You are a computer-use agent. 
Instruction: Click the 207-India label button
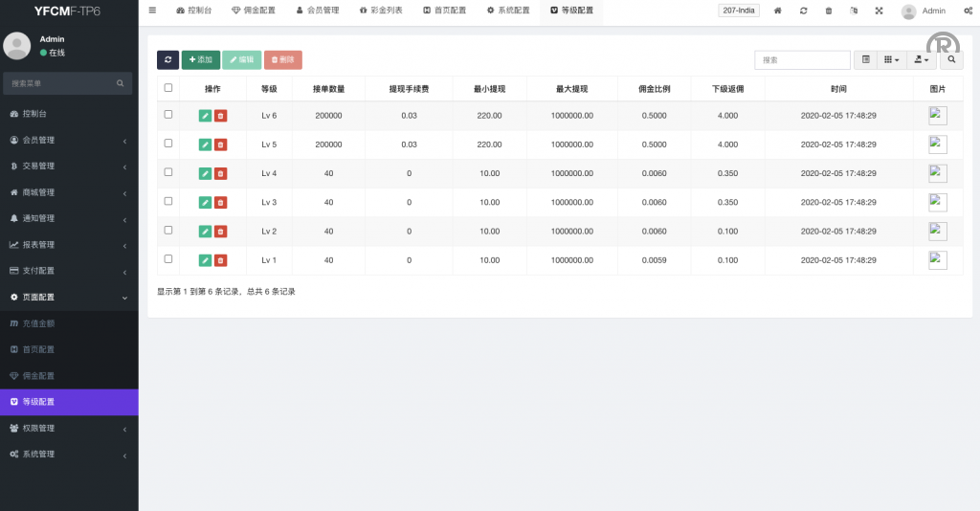(739, 11)
